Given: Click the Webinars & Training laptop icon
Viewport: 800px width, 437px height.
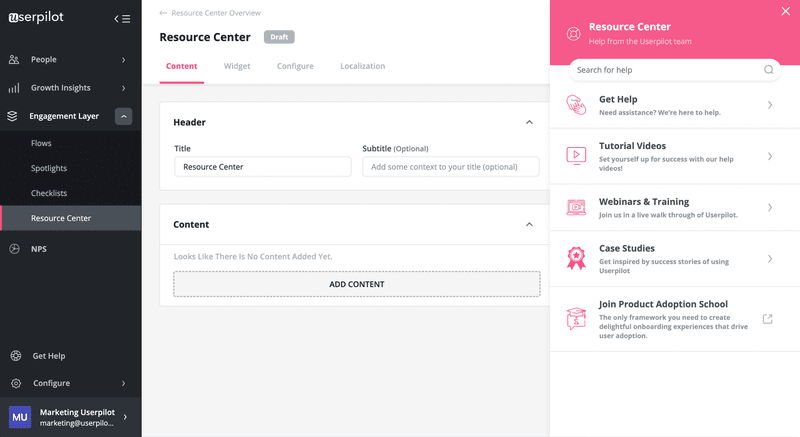Looking at the screenshot, I should pyautogui.click(x=576, y=208).
